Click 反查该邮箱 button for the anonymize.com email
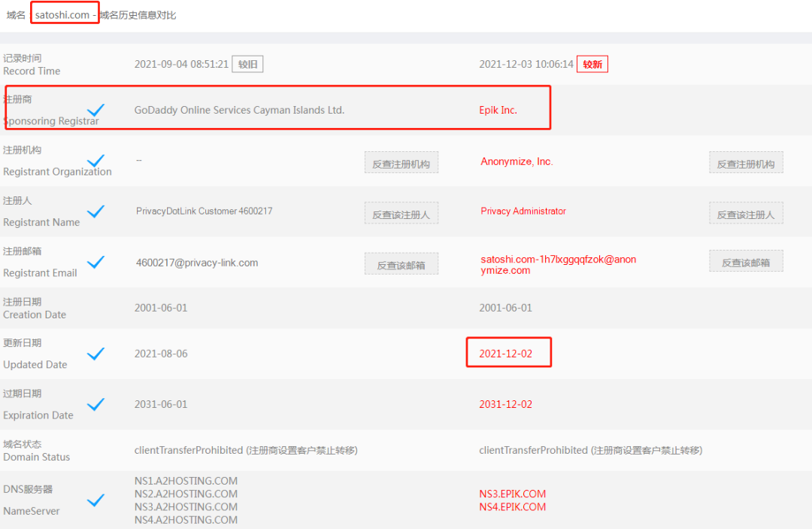812x529 pixels. coord(747,261)
